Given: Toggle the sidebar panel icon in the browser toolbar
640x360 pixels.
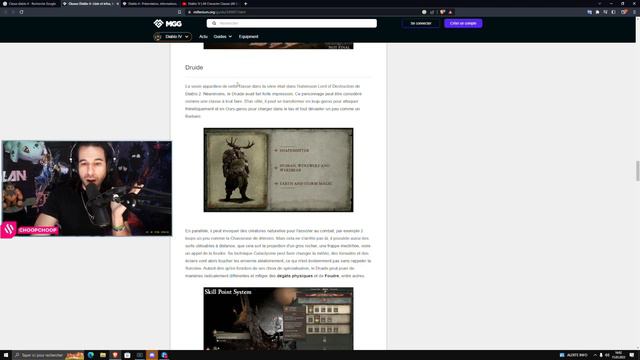Looking at the screenshot, I should tap(613, 12).
